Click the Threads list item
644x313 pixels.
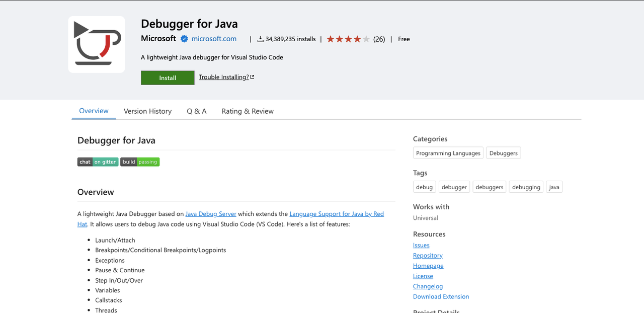[106, 310]
